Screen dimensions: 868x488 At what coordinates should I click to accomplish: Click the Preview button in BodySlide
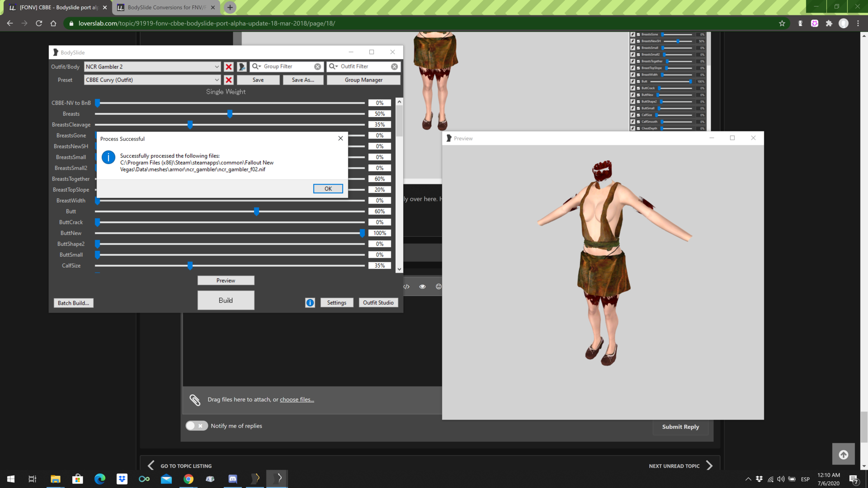pos(226,281)
